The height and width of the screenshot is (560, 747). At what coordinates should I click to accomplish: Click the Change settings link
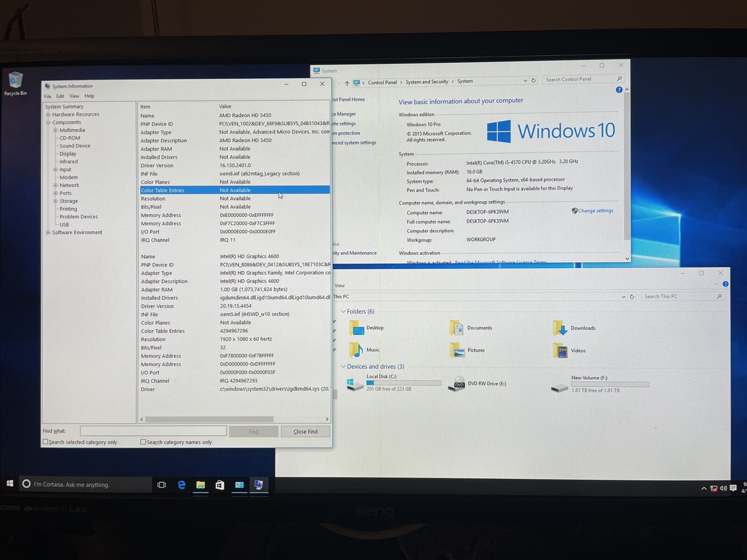coord(595,211)
